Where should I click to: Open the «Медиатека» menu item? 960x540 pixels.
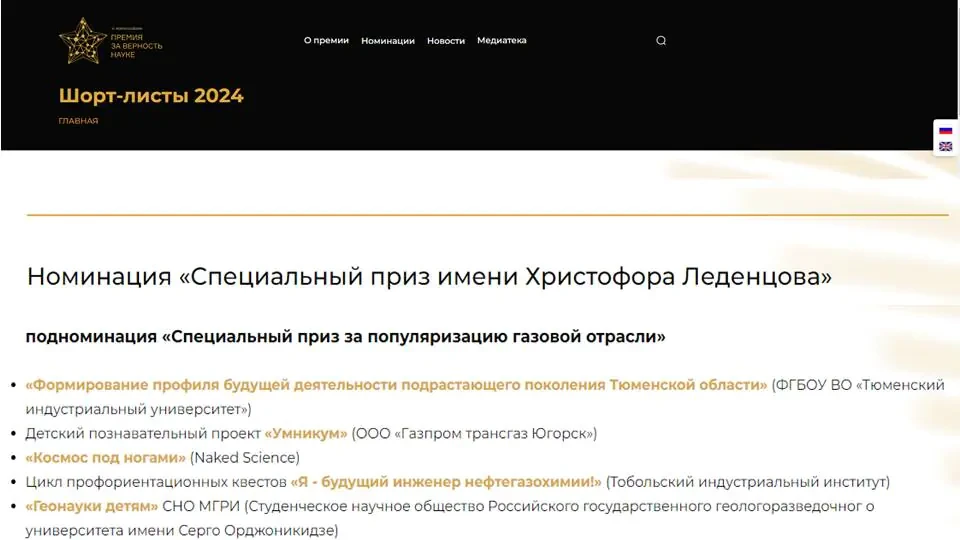pyautogui.click(x=501, y=40)
